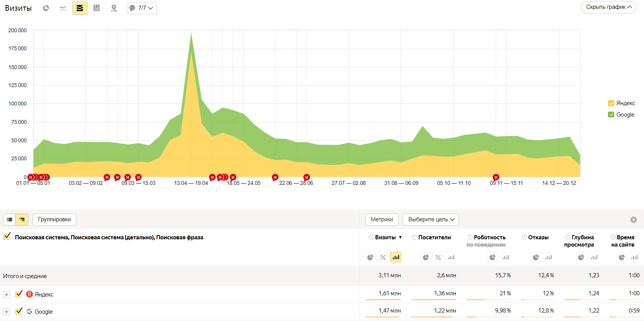This screenshot has width=644, height=321.
Task: Switch chart to line graph view
Action: (x=63, y=8)
